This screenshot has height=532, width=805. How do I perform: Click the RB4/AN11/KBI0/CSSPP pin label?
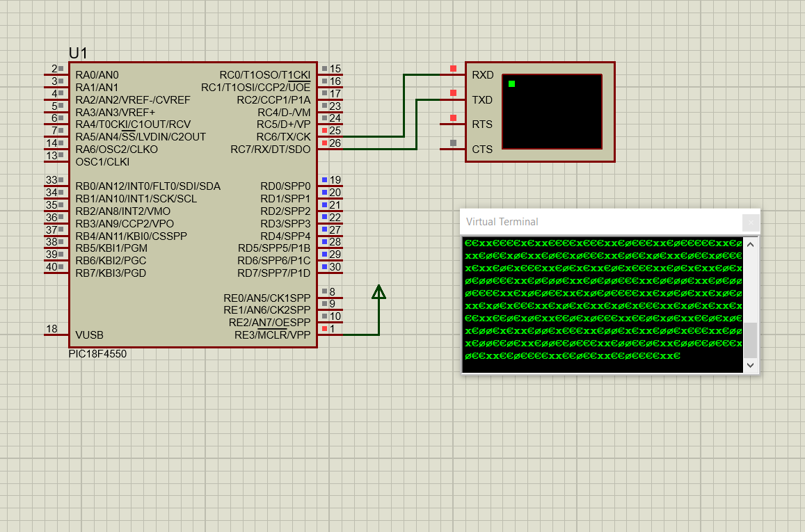click(x=131, y=236)
